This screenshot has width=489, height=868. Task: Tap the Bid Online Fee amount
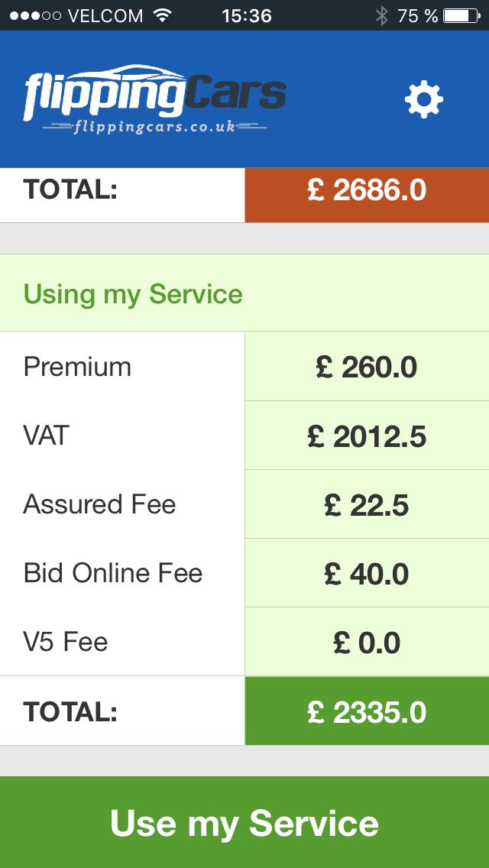(367, 573)
